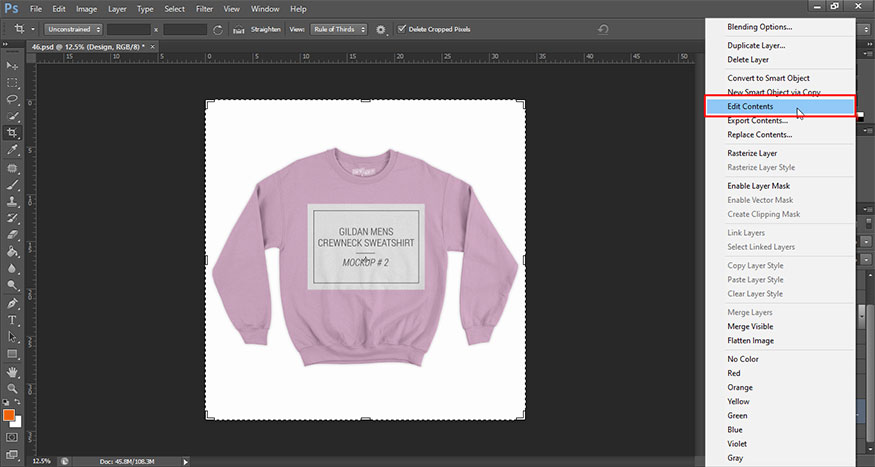Image resolution: width=875 pixels, height=467 pixels.
Task: Close the 46.psd document tab
Action: pos(152,47)
